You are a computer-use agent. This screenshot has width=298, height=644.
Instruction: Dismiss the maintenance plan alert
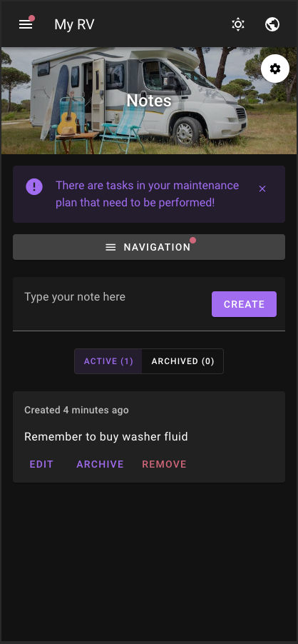[x=262, y=188]
